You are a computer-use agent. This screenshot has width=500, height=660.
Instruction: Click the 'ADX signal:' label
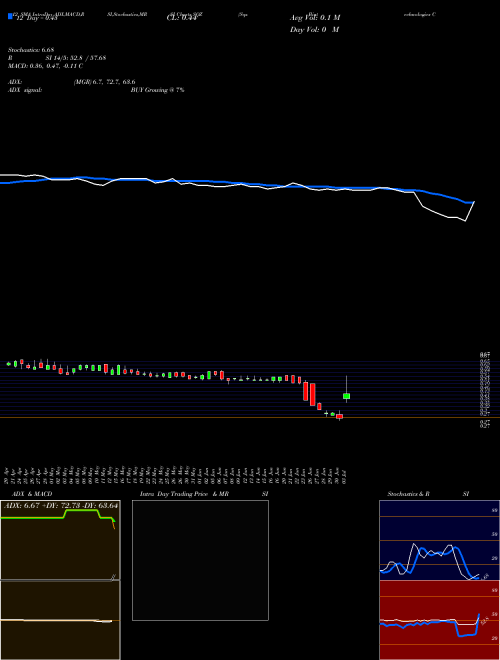click(25, 90)
